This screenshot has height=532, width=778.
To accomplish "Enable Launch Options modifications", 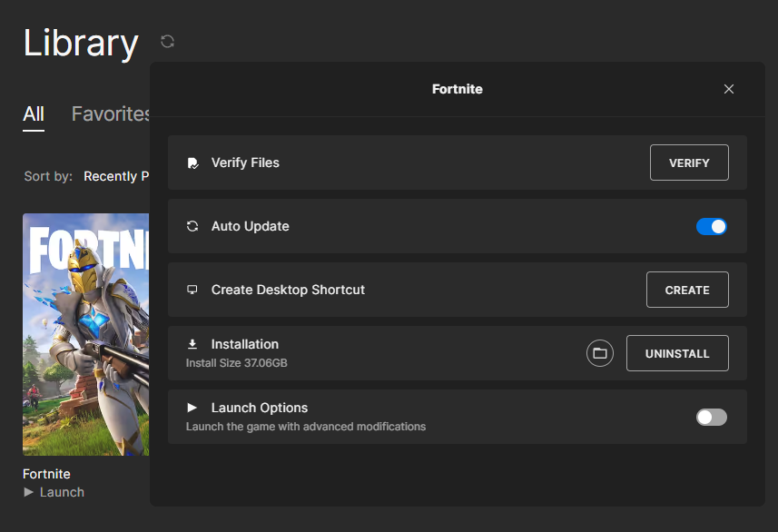I will coord(712,417).
